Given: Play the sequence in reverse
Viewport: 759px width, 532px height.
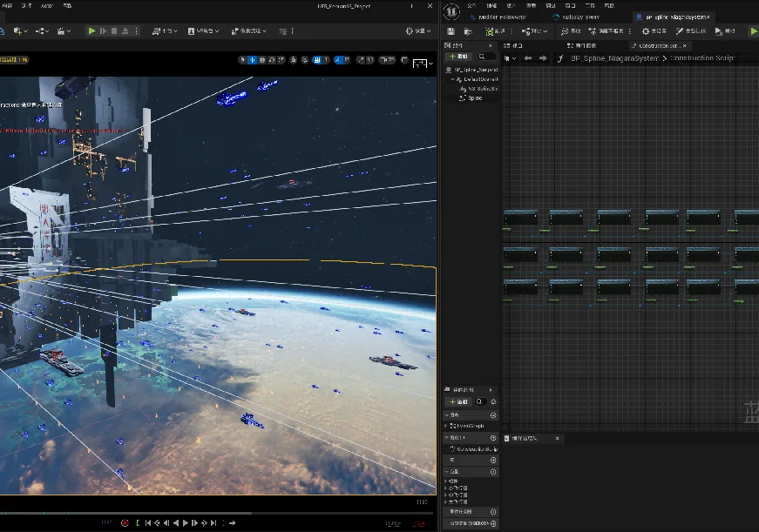Looking at the screenshot, I should [x=176, y=522].
